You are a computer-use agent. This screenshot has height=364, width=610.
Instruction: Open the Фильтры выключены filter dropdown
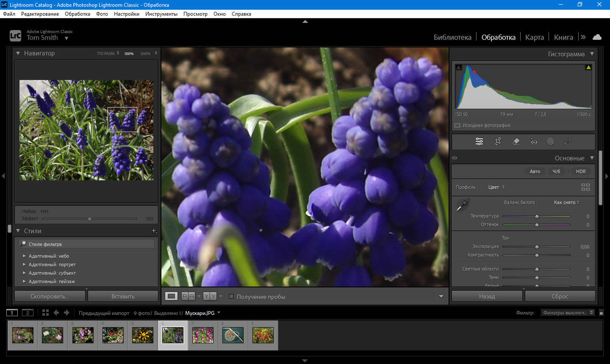[x=567, y=313]
